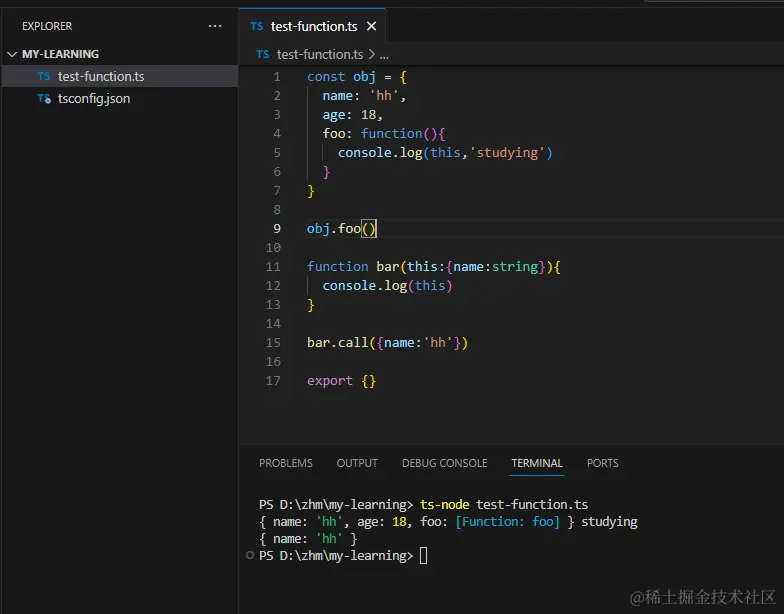Click line number 15 in the gutter
The image size is (784, 614).
pos(273,342)
